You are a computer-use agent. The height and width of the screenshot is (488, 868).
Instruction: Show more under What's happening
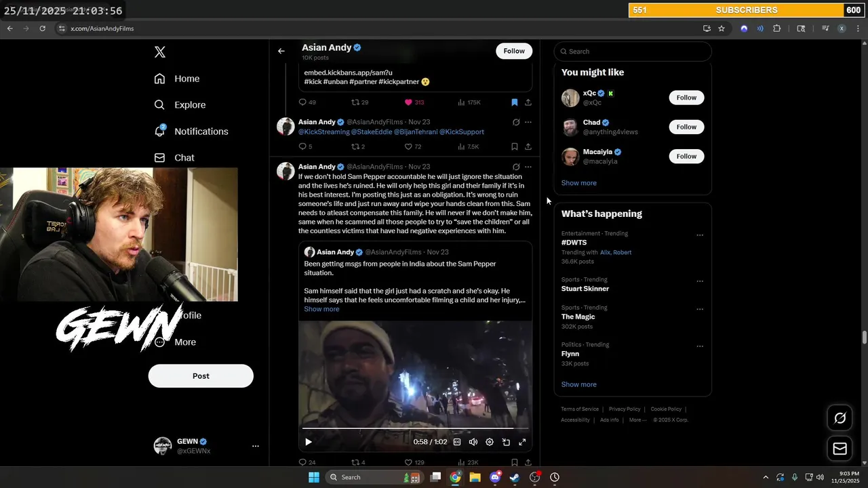click(x=579, y=384)
